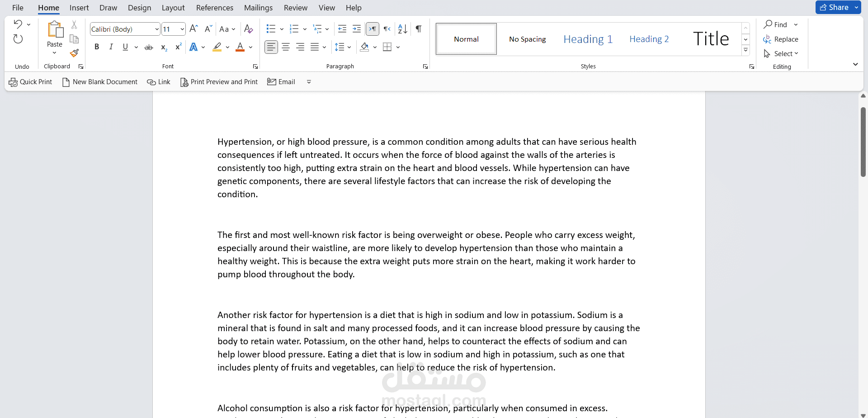Viewport: 868px width, 418px height.
Task: Apply the Heading 1 style
Action: pos(588,39)
